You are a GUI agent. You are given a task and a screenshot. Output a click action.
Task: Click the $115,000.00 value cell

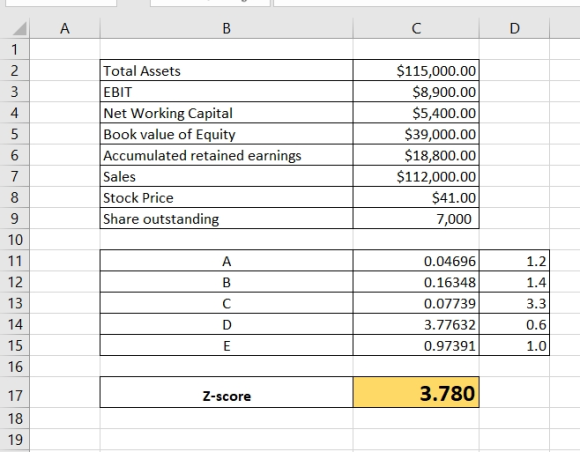point(416,70)
